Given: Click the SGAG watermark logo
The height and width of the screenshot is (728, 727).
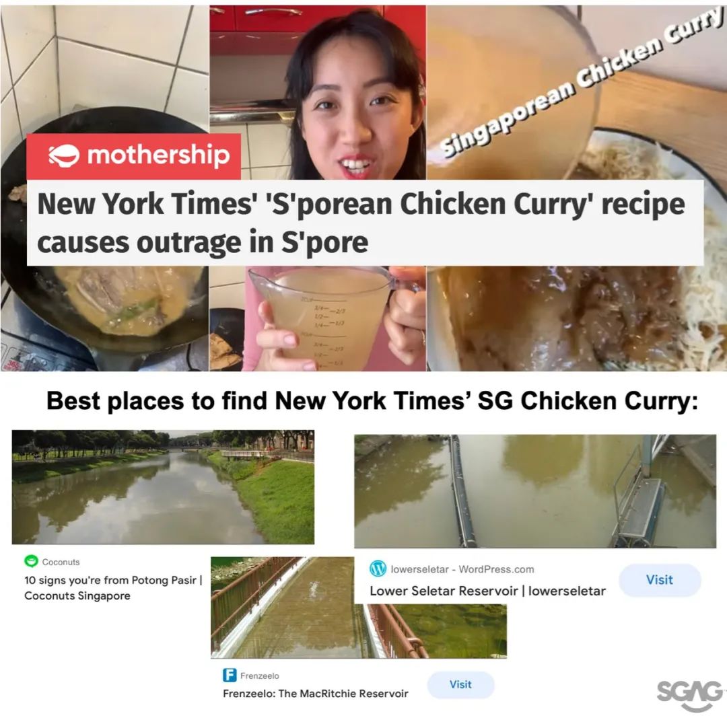Looking at the screenshot, I should (x=690, y=695).
